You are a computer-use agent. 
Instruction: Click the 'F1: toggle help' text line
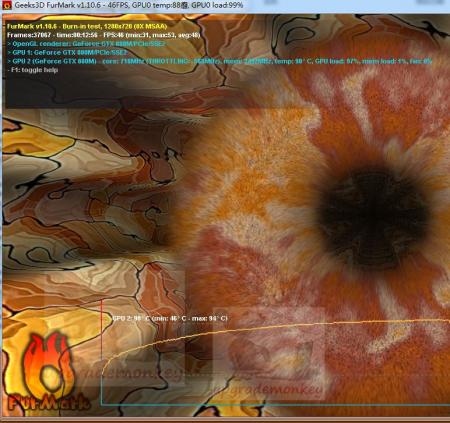[x=33, y=70]
